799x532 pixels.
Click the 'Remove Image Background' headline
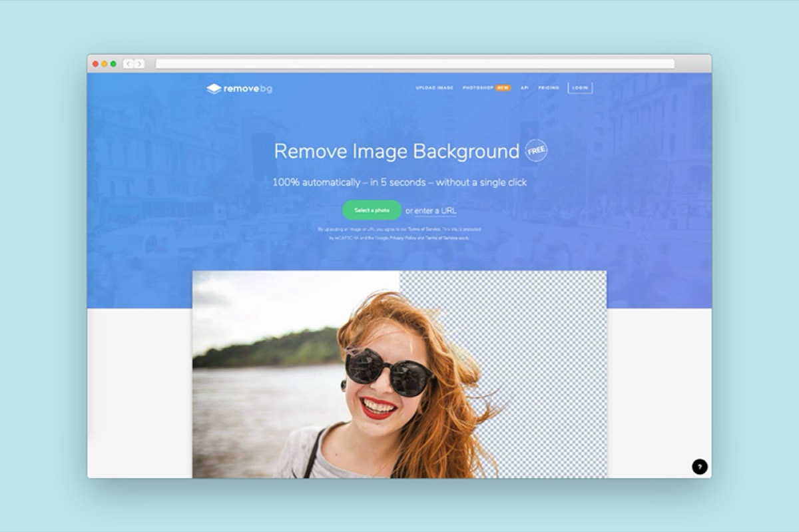396,151
